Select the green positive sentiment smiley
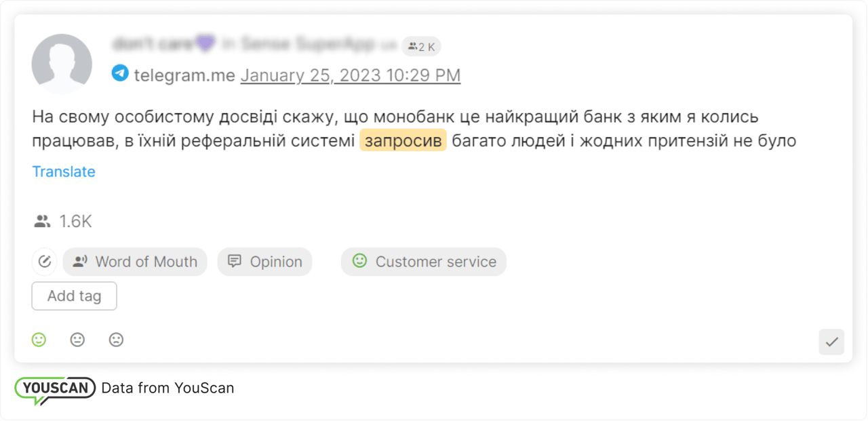Viewport: 868px width, 421px height. (x=39, y=340)
